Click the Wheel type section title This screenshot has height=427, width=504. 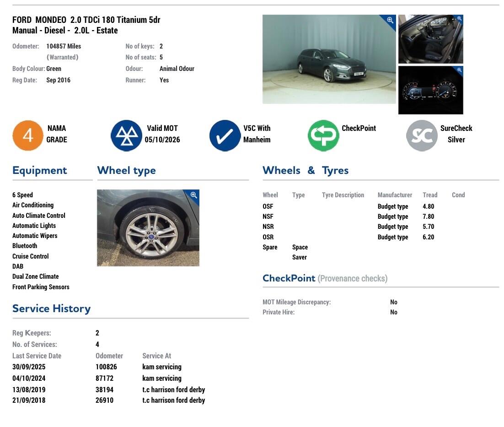pyautogui.click(x=126, y=170)
